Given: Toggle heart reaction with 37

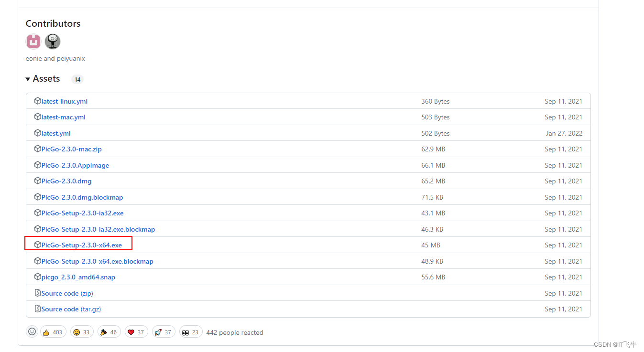Looking at the screenshot, I should point(136,332).
